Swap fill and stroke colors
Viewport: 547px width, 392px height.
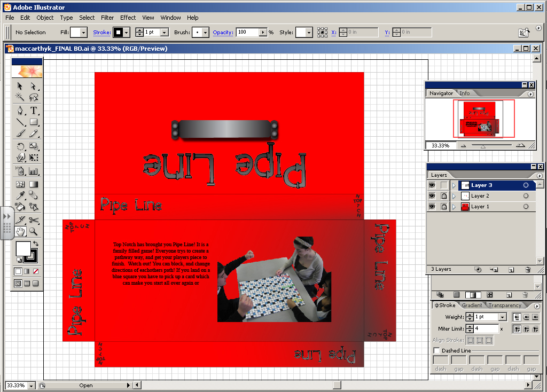tap(36, 244)
